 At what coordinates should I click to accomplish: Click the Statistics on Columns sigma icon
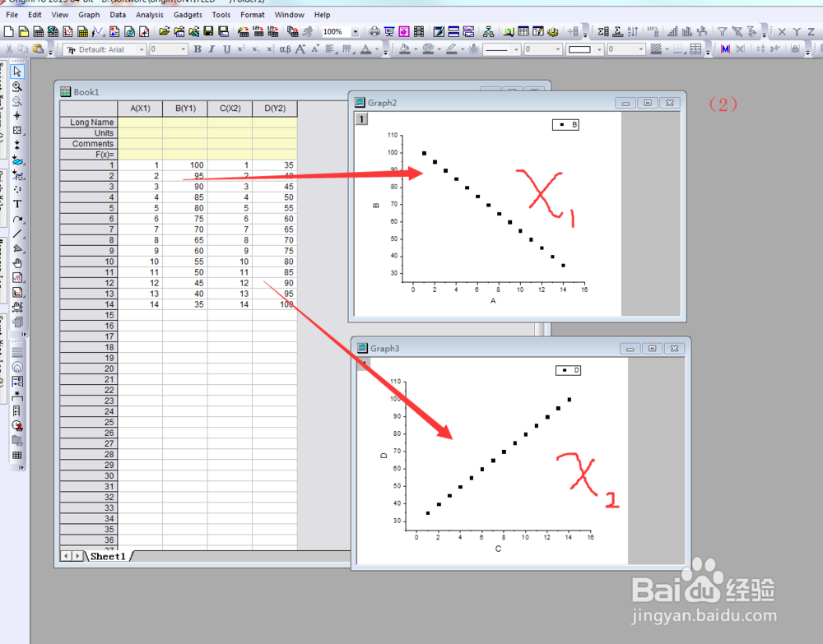point(603,32)
